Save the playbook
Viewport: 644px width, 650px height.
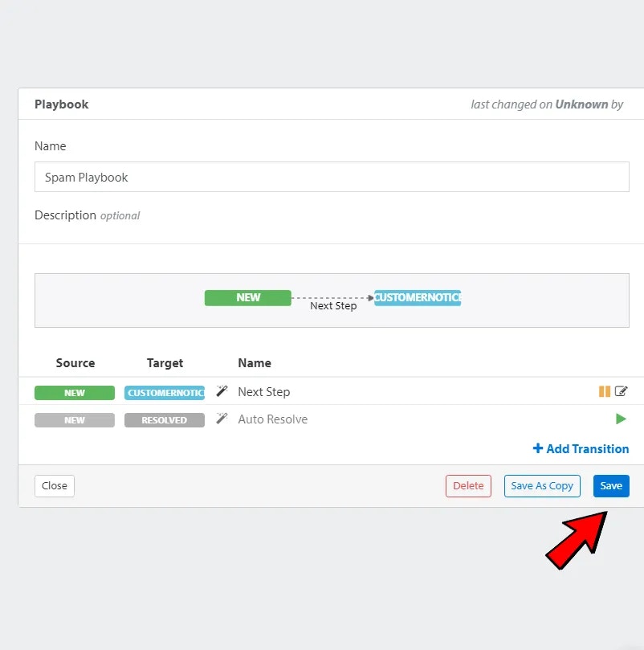point(611,486)
